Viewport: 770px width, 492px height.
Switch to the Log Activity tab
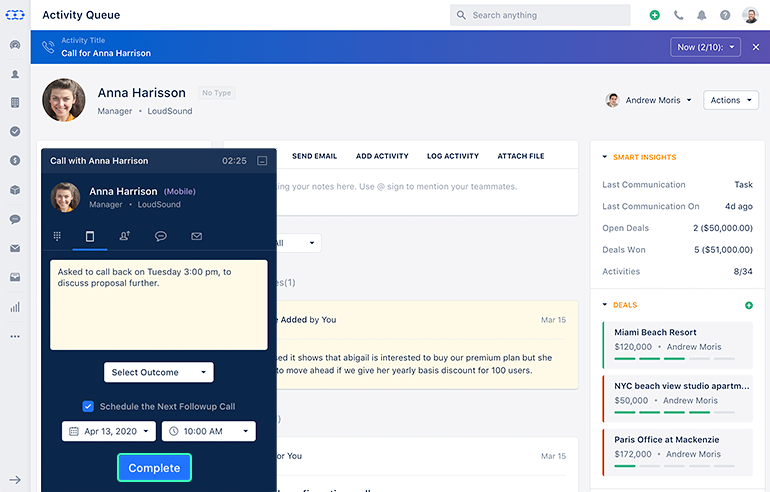coord(452,156)
